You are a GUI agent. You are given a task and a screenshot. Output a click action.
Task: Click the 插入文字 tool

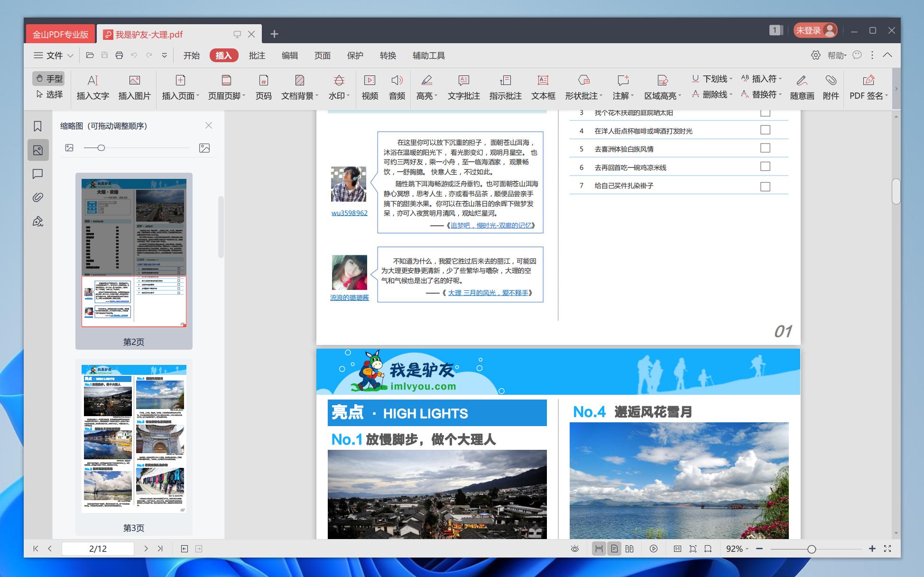pos(93,87)
